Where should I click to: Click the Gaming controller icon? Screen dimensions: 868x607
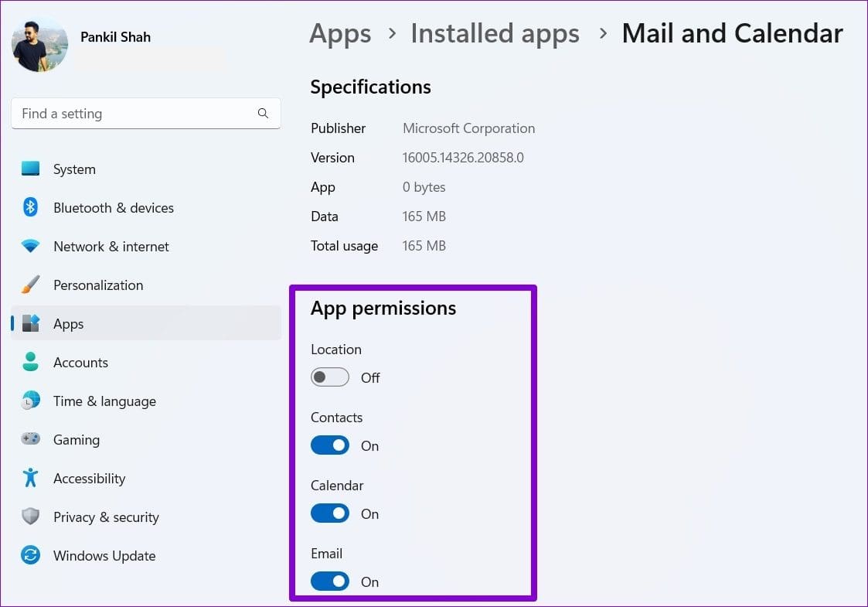point(30,439)
